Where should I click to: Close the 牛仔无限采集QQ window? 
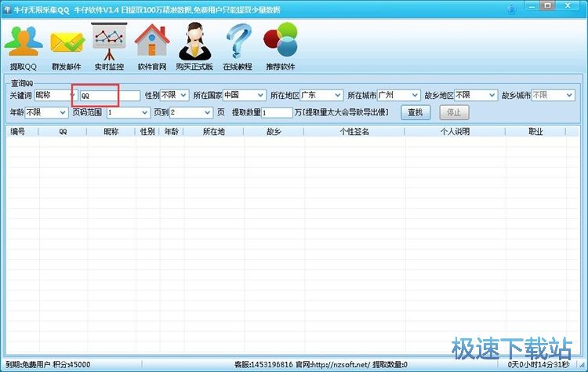pos(569,6)
